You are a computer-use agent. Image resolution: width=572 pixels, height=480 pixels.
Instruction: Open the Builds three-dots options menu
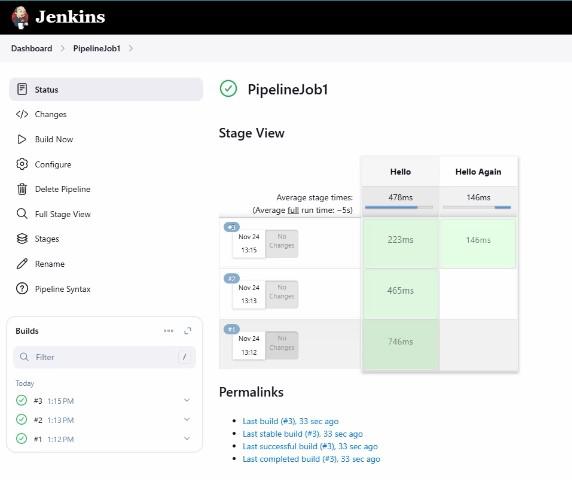click(169, 331)
